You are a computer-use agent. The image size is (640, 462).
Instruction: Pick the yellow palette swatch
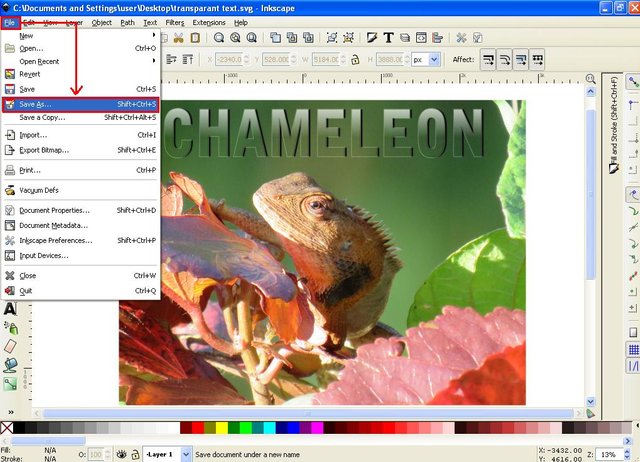click(222, 428)
